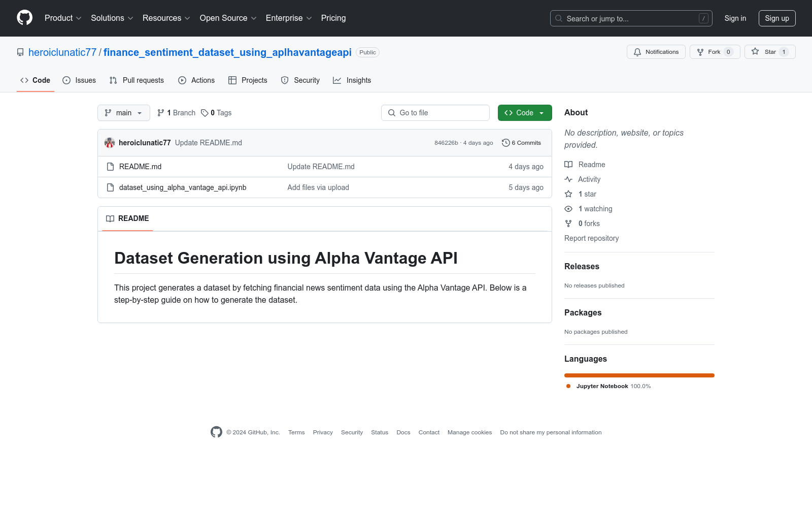This screenshot has width=812, height=508.
Task: Click the Sign up button
Action: (x=777, y=18)
